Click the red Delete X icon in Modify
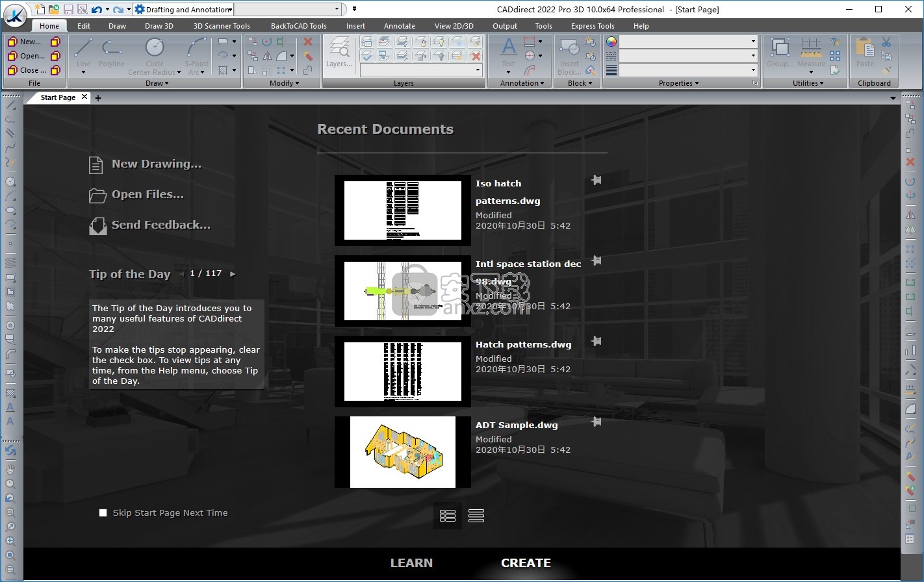This screenshot has height=582, width=924. (308, 42)
